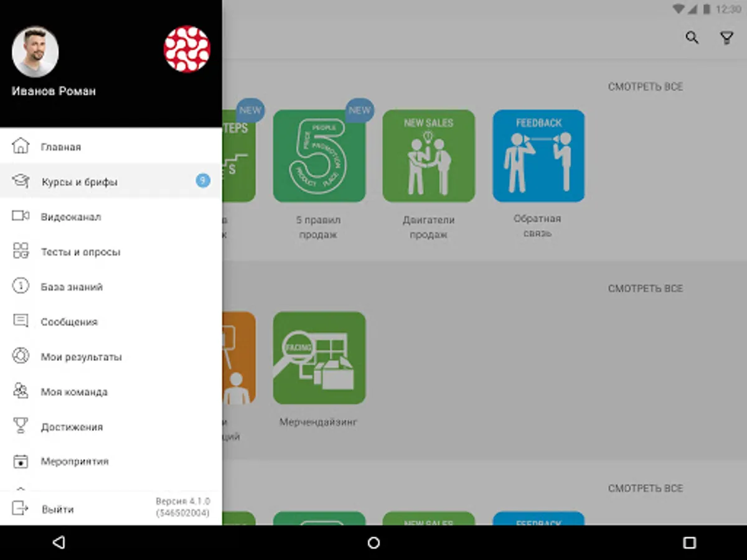Viewport: 747px width, 560px height.
Task: Open Тесты и опросы menu item
Action: 111,251
